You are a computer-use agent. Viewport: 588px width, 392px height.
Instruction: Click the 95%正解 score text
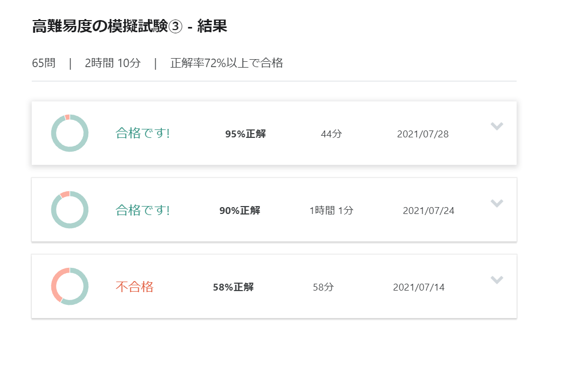(x=246, y=134)
